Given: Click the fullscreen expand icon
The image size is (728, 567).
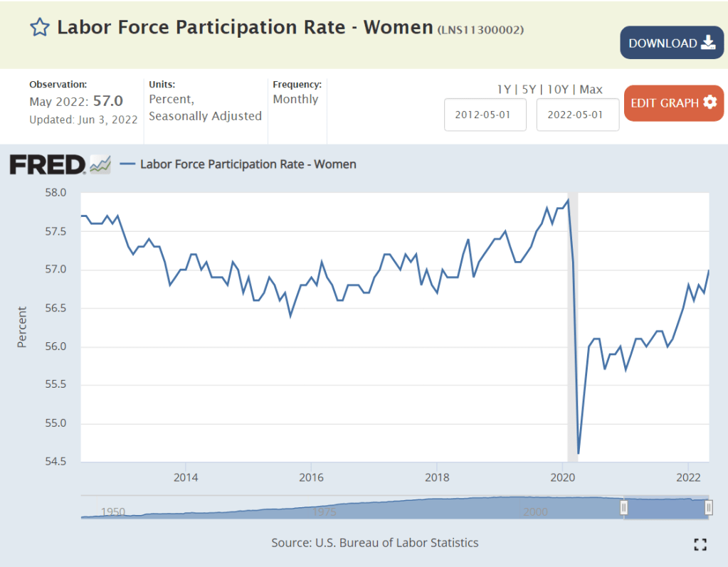Looking at the screenshot, I should [x=700, y=544].
